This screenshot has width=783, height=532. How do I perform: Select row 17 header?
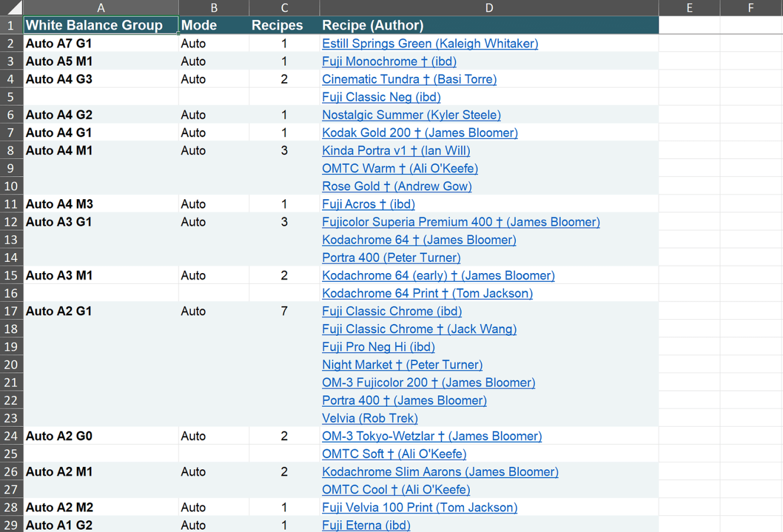11,311
